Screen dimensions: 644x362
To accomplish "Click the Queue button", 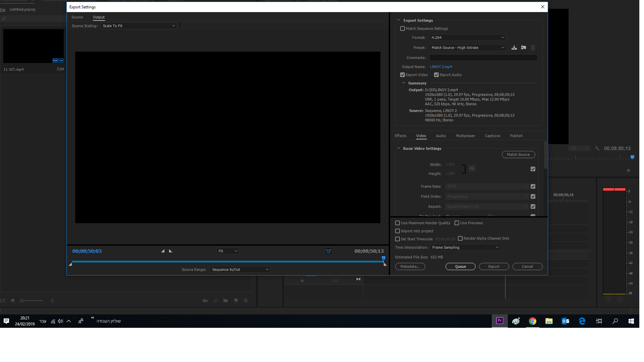I will click(460, 266).
